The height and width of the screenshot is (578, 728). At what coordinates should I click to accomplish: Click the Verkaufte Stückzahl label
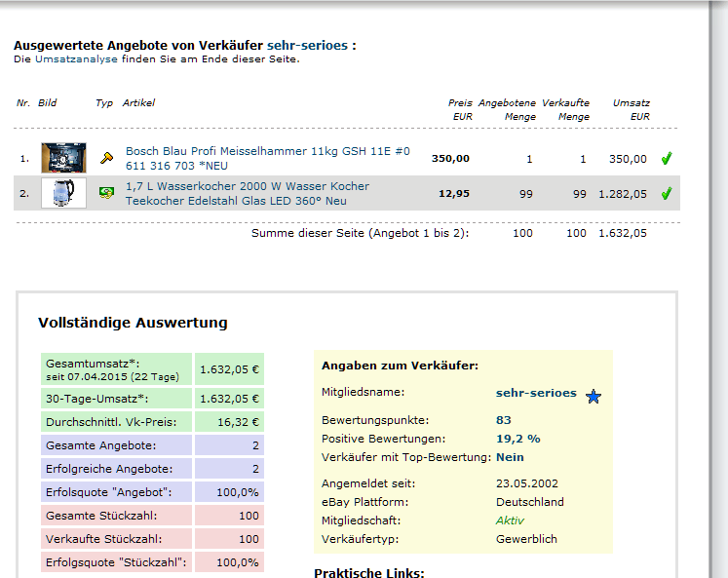[116, 539]
